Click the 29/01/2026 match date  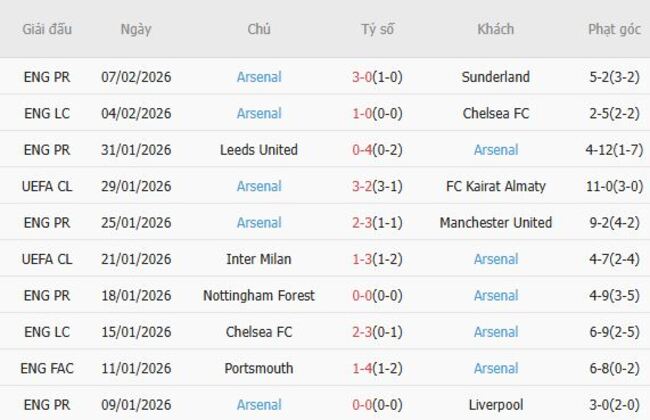[136, 186]
